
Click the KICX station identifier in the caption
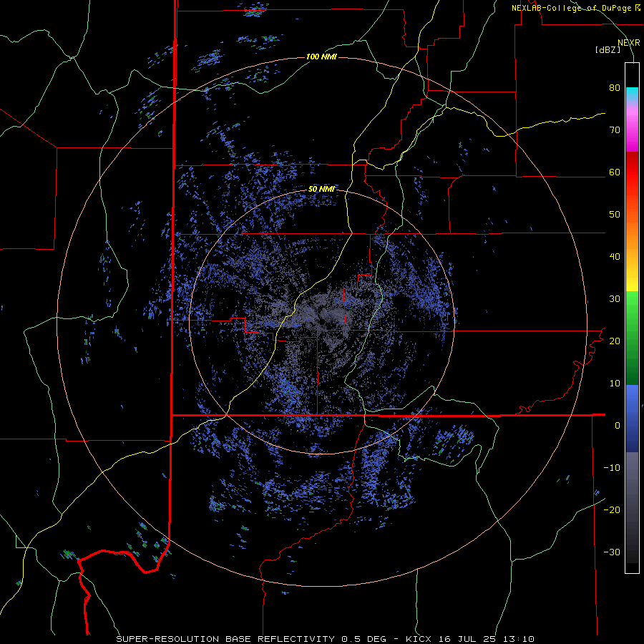pos(419,639)
